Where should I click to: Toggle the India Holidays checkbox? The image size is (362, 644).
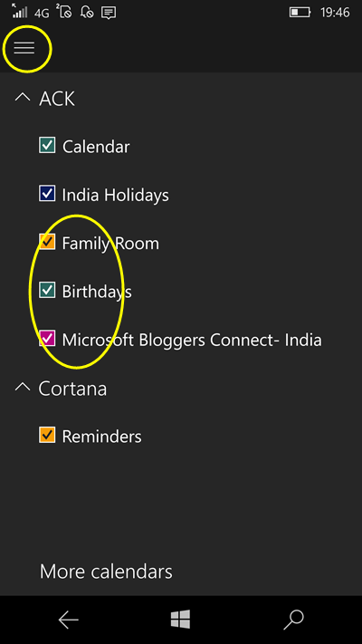coord(47,194)
